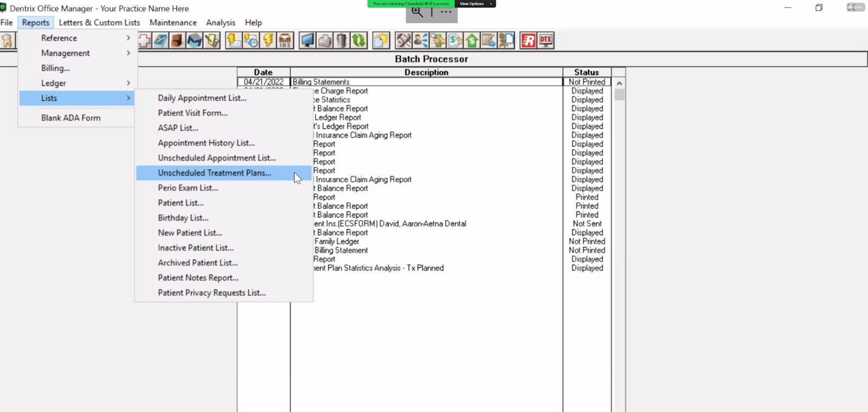The width and height of the screenshot is (868, 412).
Task: Select Patient Notes Report entry
Action: pyautogui.click(x=224, y=278)
